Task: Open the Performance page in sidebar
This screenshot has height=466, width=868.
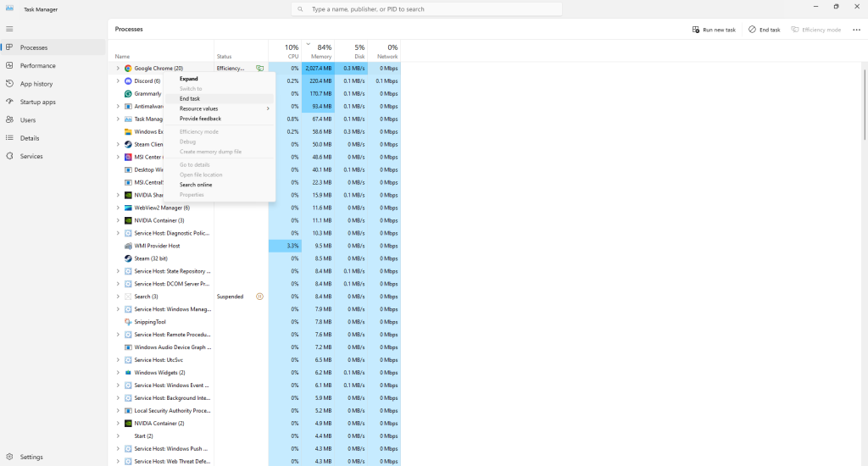Action: pos(37,65)
